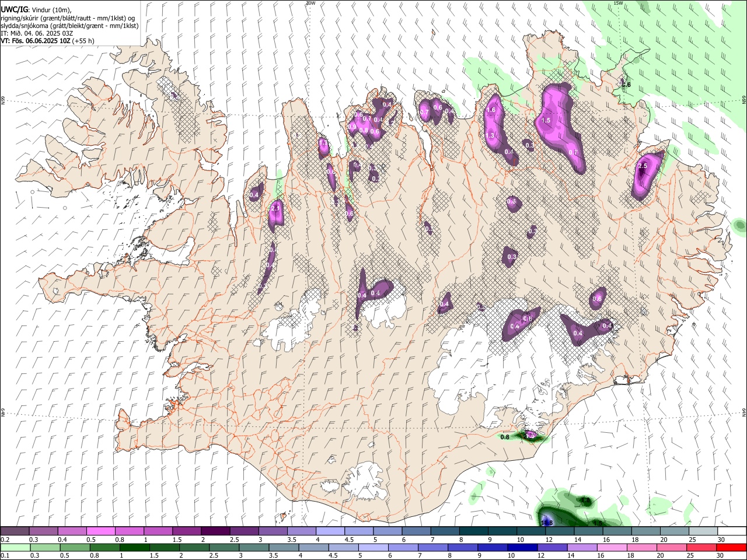747x560 pixels.
Task: Select the 0.5 bright pink snow-scale swatch
Action: tap(100, 531)
